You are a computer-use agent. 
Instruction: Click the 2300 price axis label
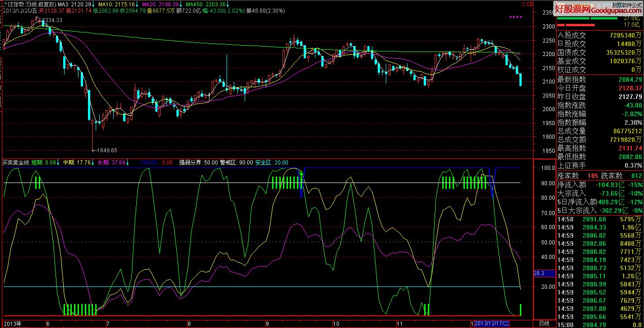[x=549, y=27]
